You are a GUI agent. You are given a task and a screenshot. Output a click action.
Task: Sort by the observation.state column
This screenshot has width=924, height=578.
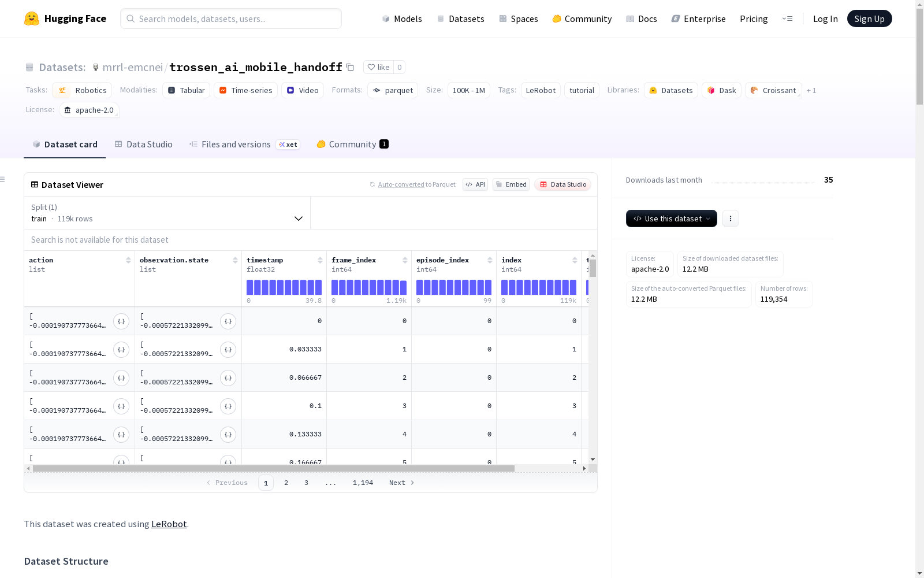235,260
